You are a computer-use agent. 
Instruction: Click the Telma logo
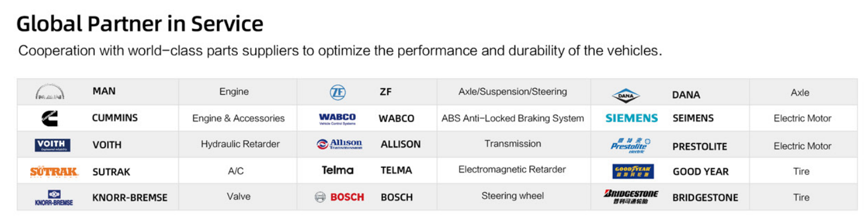[337, 170]
